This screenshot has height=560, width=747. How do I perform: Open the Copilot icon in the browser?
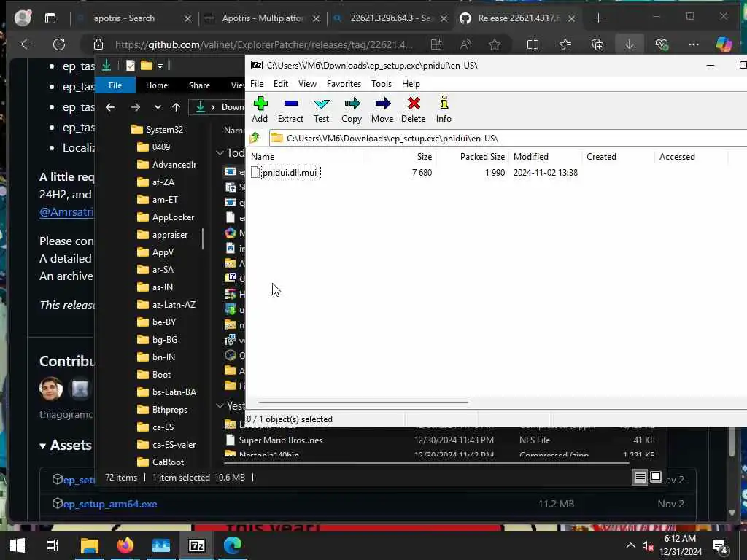coord(724,44)
